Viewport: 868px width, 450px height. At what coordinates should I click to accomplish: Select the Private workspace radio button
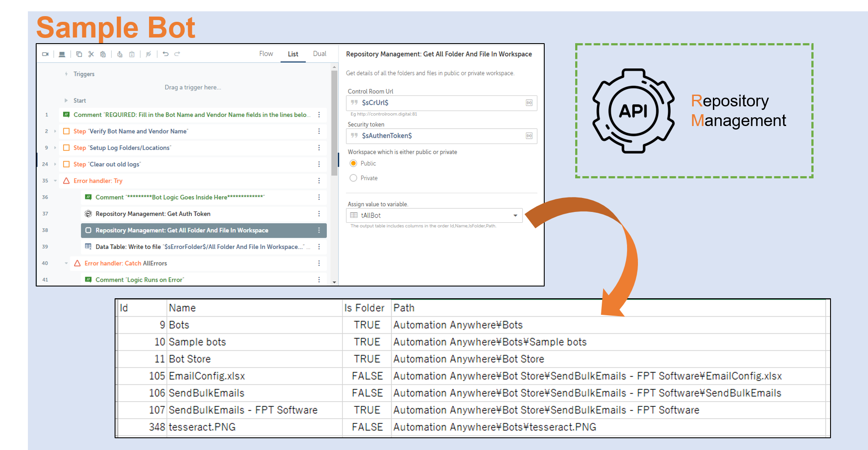click(353, 178)
